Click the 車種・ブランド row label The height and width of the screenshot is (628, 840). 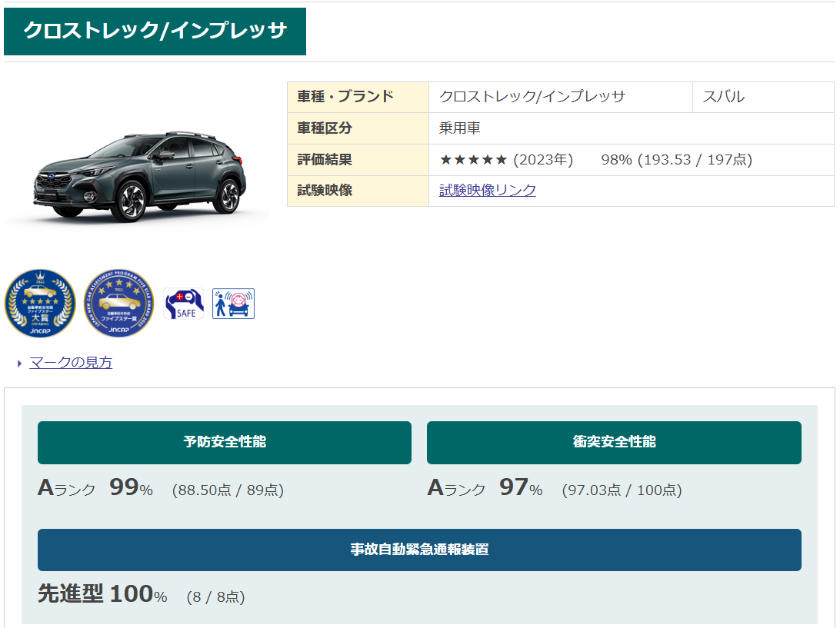pyautogui.click(x=358, y=97)
